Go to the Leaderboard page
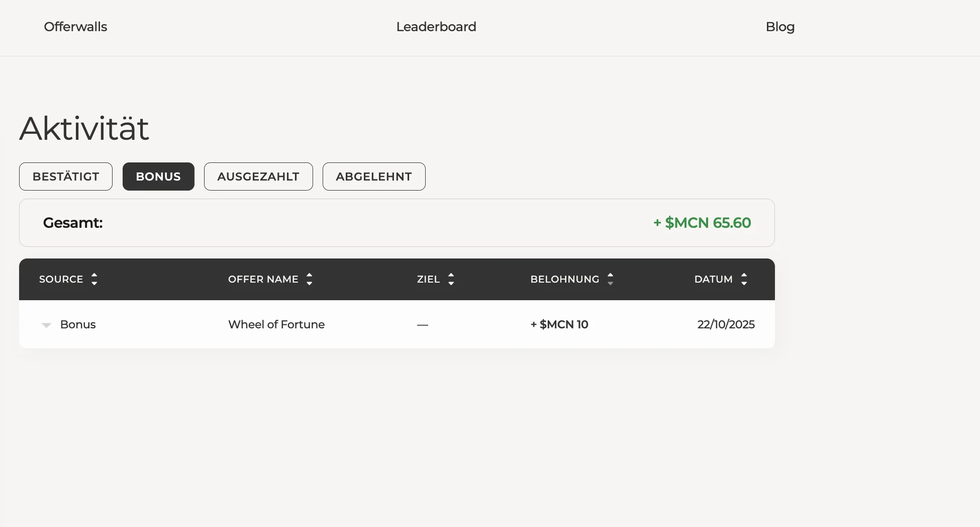 coord(436,27)
